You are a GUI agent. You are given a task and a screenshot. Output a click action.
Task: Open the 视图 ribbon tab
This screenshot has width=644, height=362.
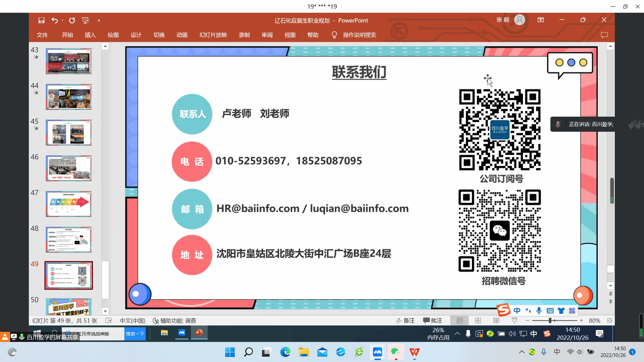tap(290, 35)
